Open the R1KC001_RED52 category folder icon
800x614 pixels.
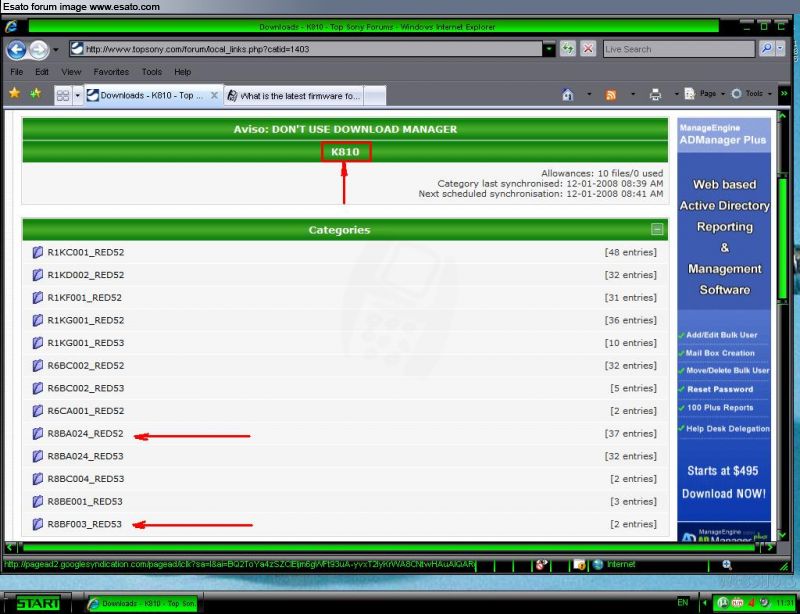(37, 252)
